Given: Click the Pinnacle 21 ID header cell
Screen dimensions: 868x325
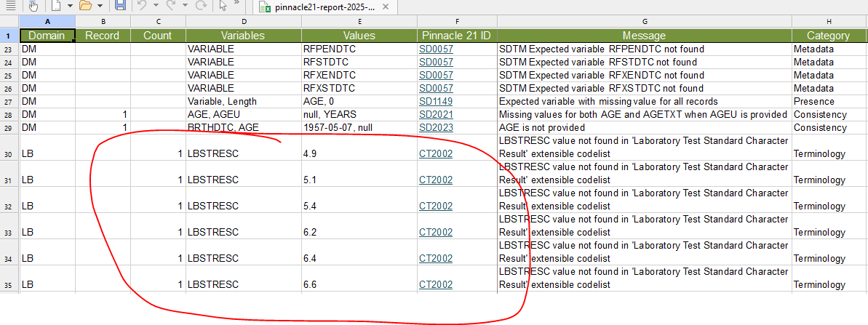Looking at the screenshot, I should (457, 36).
